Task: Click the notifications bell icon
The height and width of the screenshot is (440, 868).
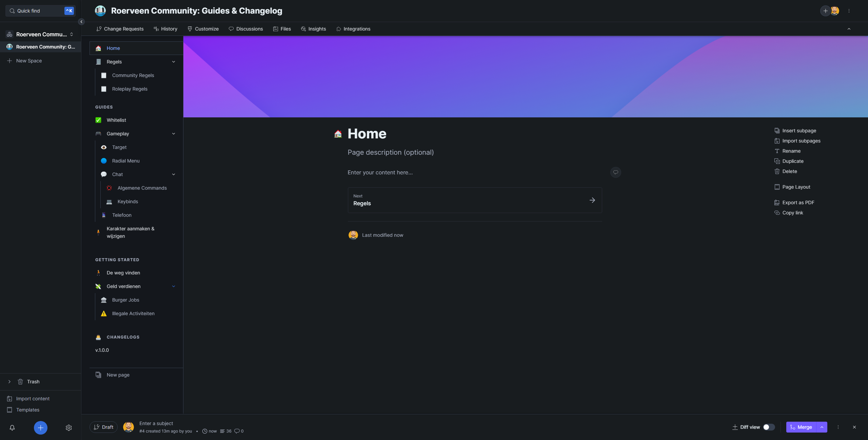Action: [12, 428]
